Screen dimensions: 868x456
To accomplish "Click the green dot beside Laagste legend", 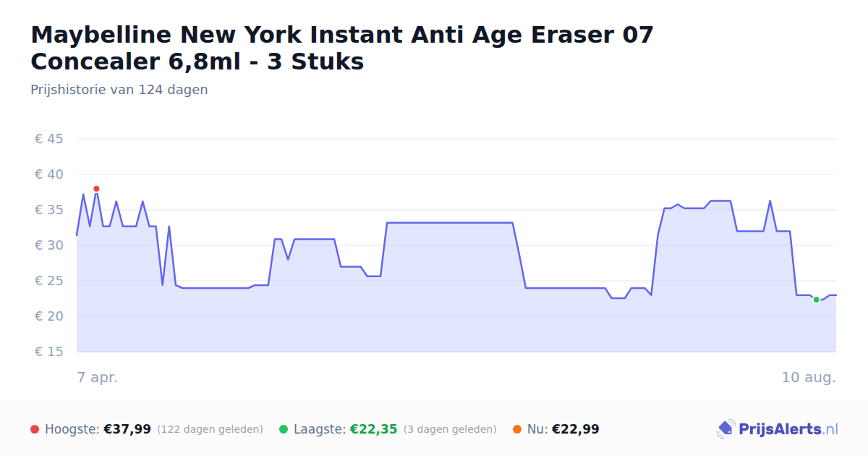I will click(284, 429).
